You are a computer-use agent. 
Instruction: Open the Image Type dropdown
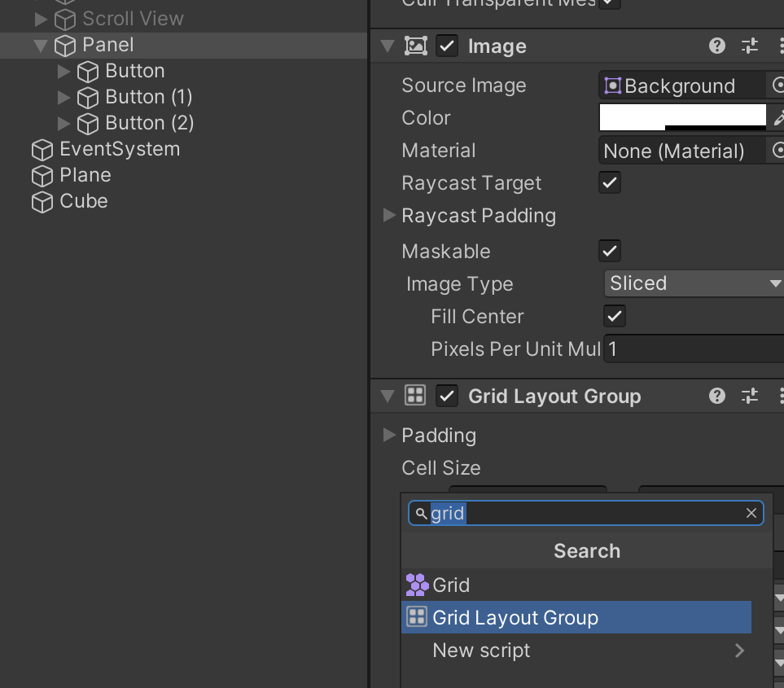(x=694, y=283)
